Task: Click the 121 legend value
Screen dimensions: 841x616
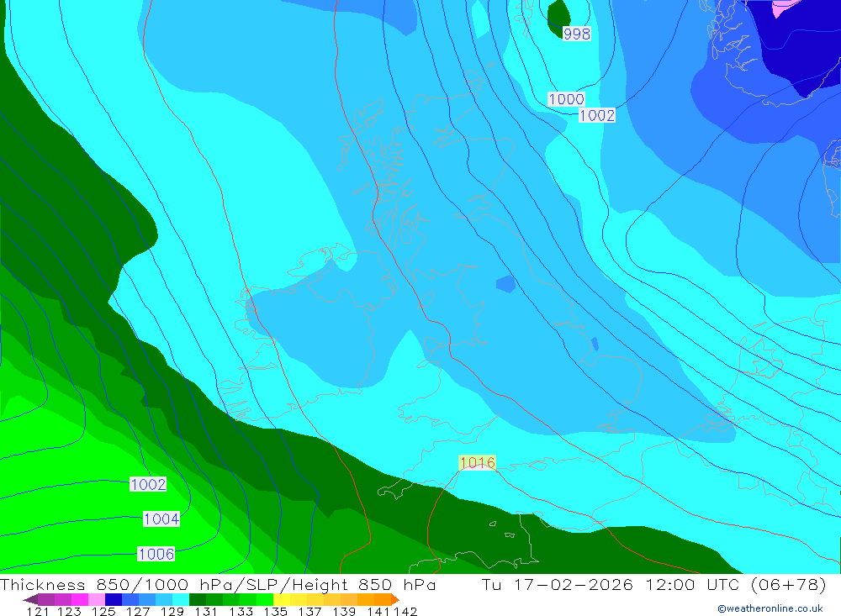Action: pos(38,611)
